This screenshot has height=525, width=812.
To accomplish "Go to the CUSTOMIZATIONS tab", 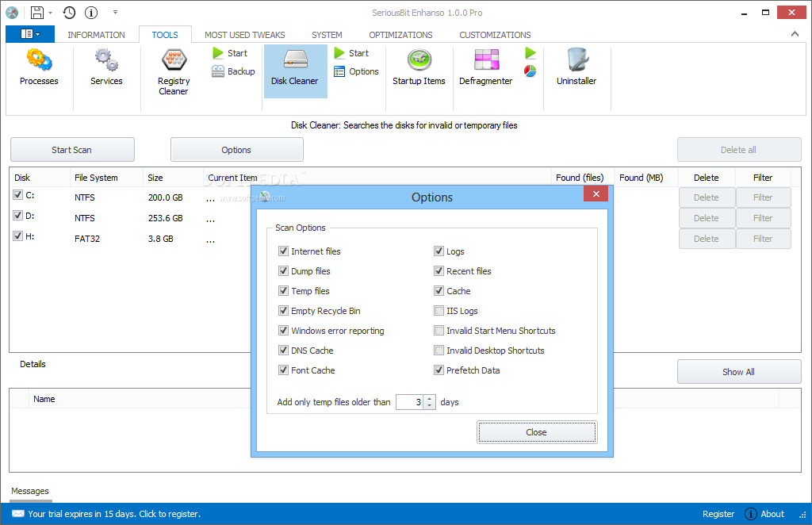I will (x=495, y=35).
